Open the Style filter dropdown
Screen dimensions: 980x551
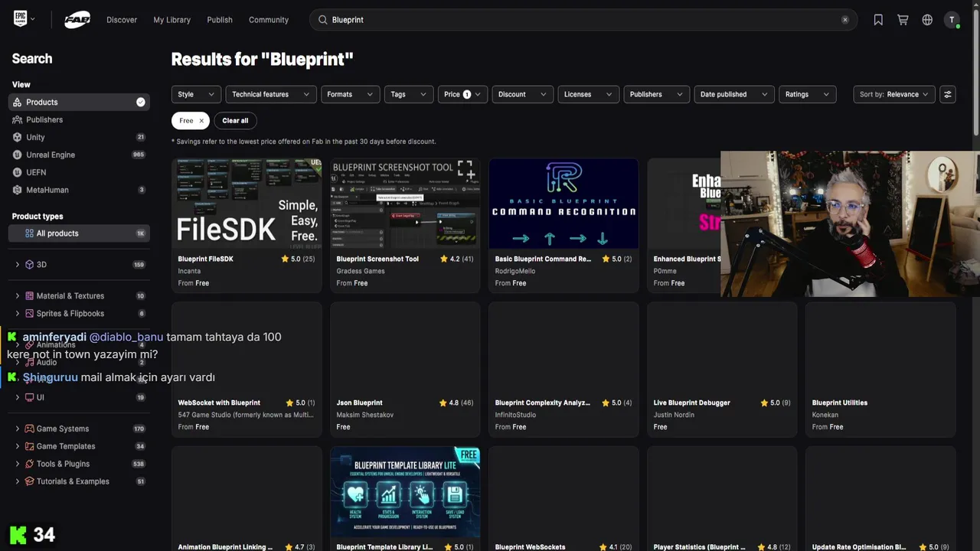click(196, 94)
